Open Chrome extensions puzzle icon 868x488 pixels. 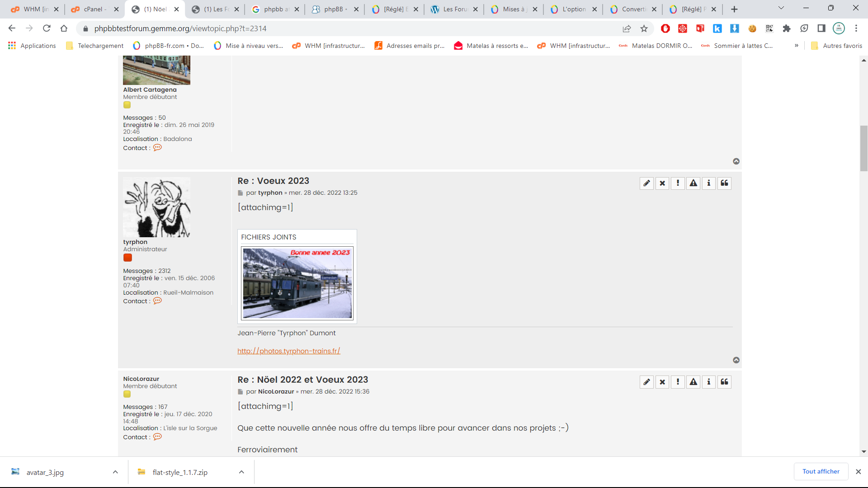click(787, 28)
